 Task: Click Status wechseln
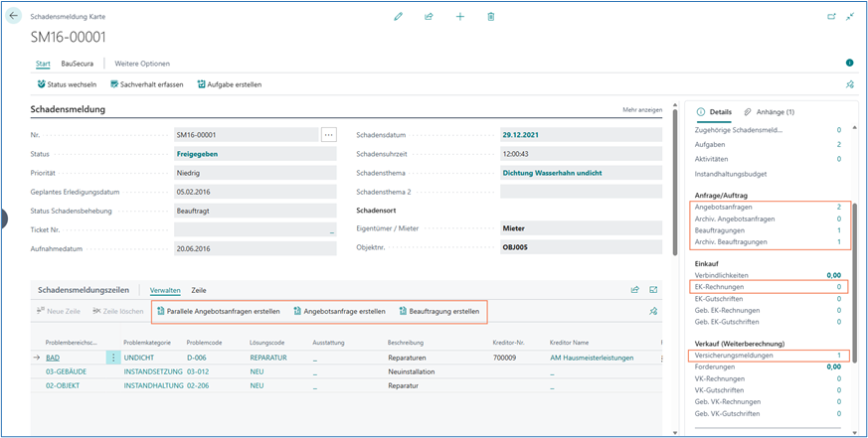[x=64, y=84]
